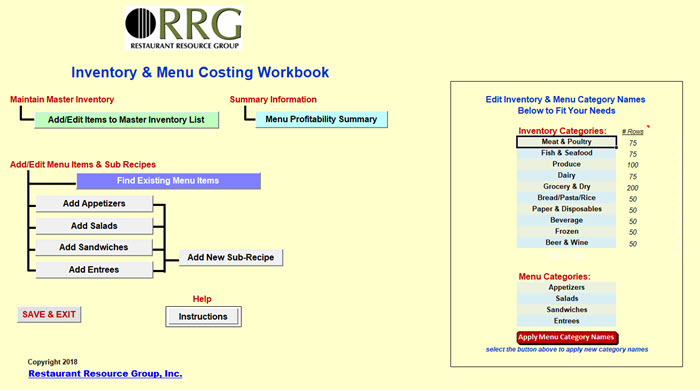The height and width of the screenshot is (391, 700).
Task: Click row count 50 beside Frozen
Action: point(633,233)
